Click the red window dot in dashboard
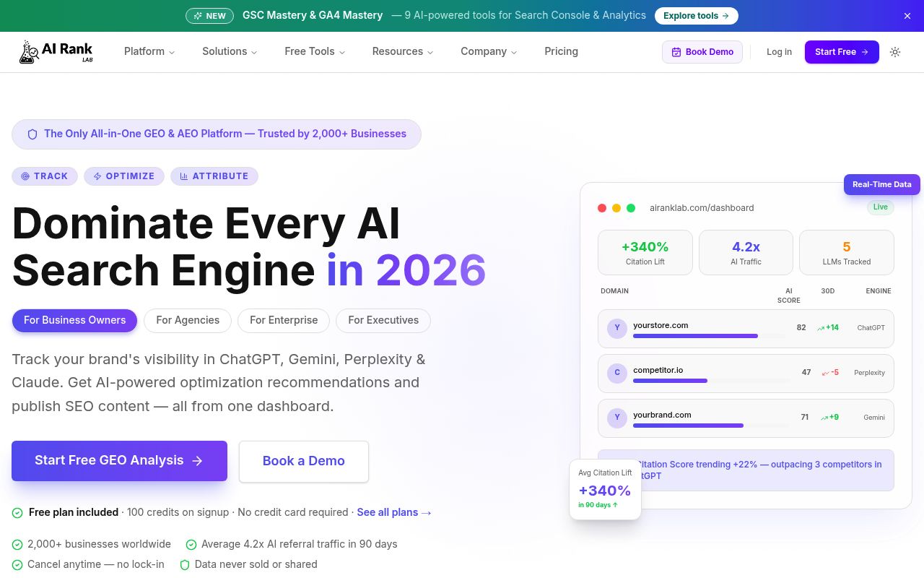Image resolution: width=924 pixels, height=578 pixels. pos(602,208)
